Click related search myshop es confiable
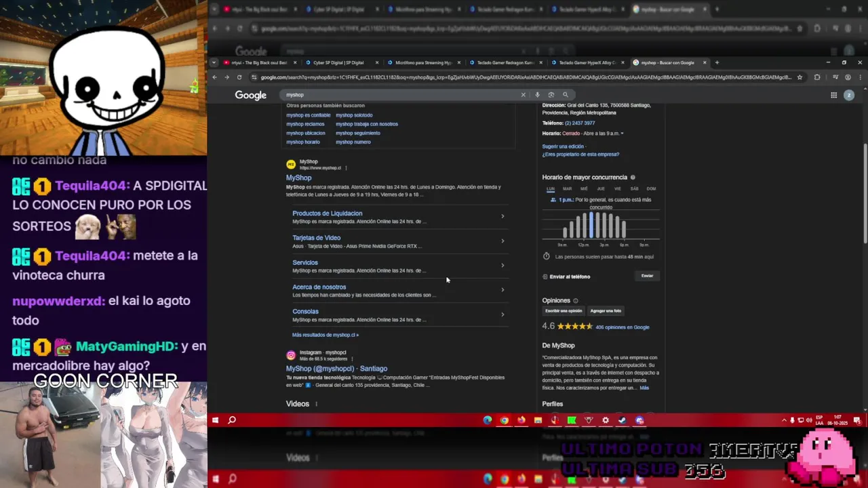 308,115
